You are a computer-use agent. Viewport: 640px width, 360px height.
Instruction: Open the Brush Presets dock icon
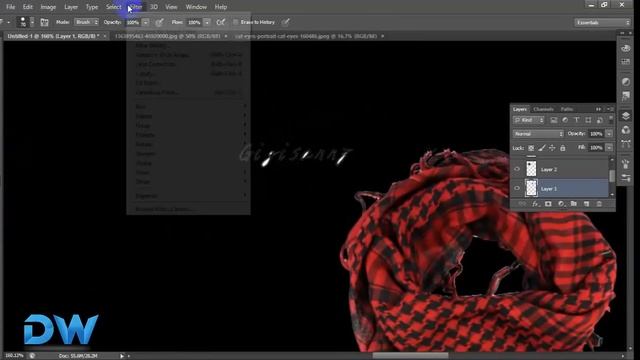click(x=625, y=178)
